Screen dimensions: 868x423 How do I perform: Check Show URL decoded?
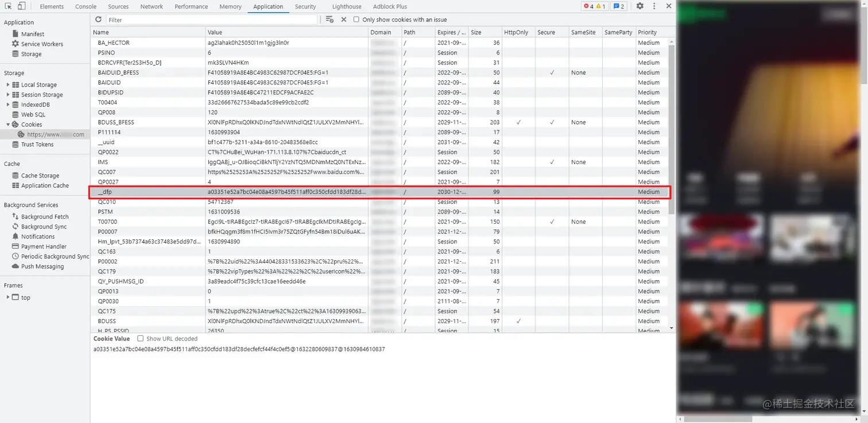140,339
